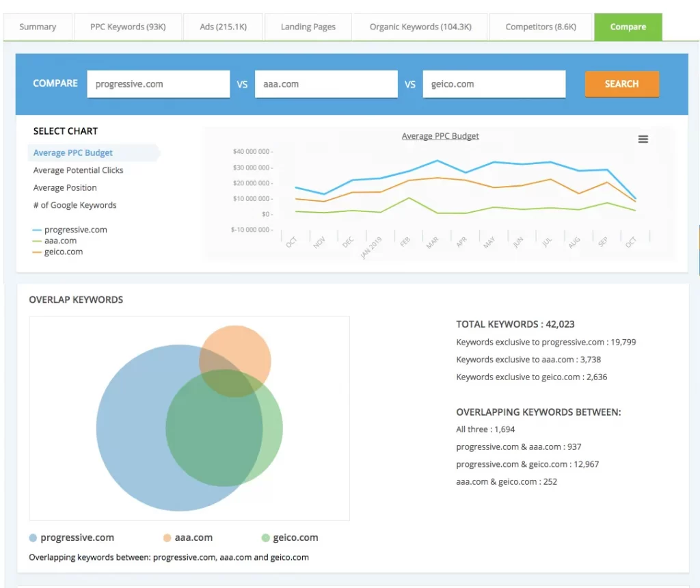Click the JAN 2019 axis label
Image resolution: width=700 pixels, height=588 pixels.
point(371,248)
